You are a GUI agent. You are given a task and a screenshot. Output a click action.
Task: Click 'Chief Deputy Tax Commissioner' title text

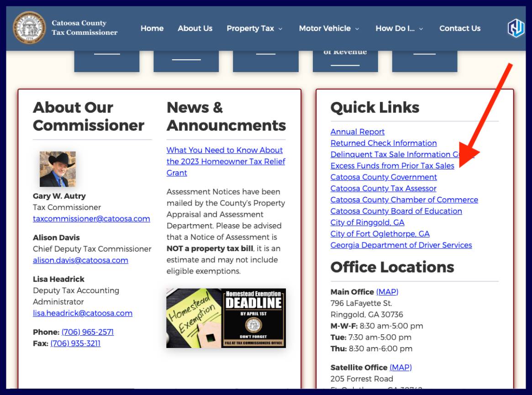point(92,249)
